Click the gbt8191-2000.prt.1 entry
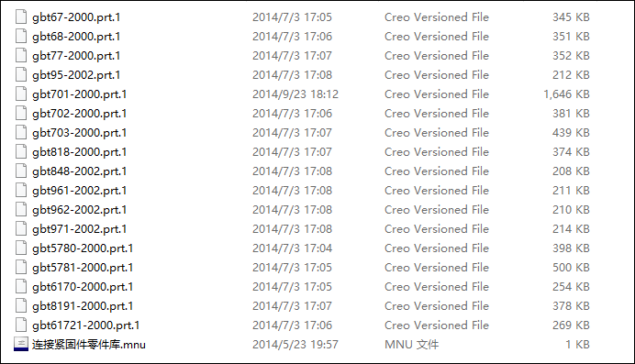The width and height of the screenshot is (635, 364). click(x=83, y=306)
